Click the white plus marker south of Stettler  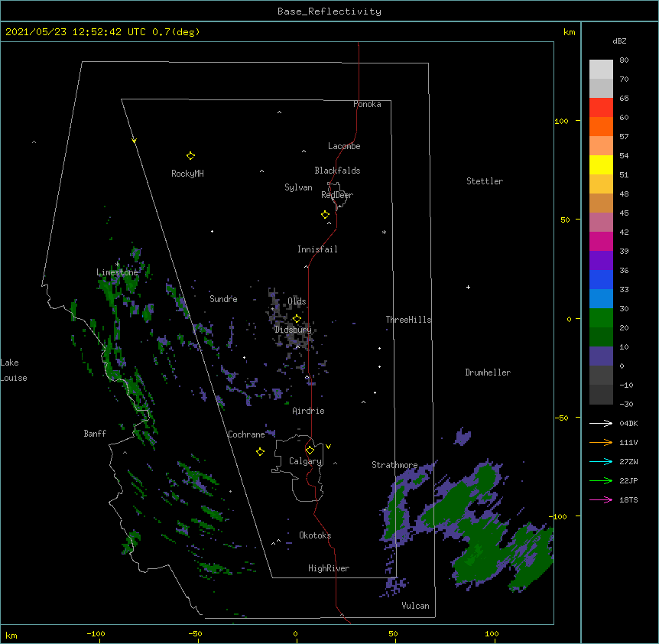point(468,287)
